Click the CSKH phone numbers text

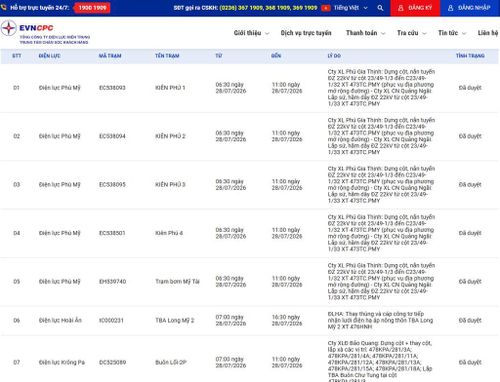(x=268, y=8)
